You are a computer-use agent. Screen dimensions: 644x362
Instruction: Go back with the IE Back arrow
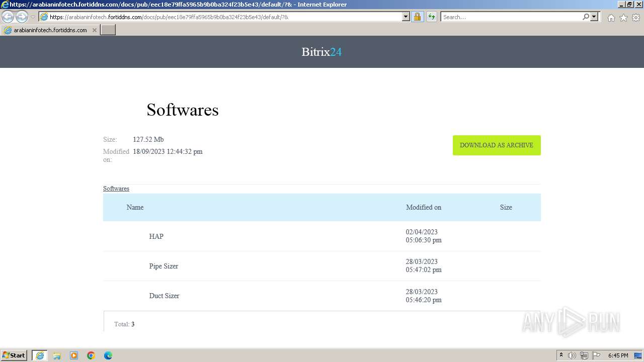[x=8, y=17]
